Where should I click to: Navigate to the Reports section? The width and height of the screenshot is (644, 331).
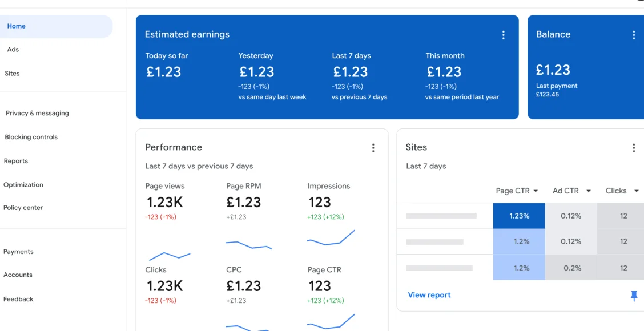16,160
